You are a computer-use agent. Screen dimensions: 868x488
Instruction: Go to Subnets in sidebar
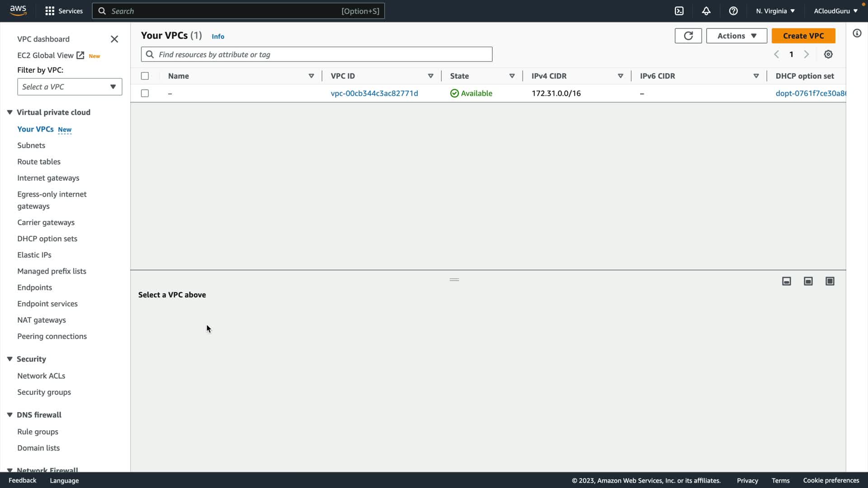pyautogui.click(x=31, y=145)
